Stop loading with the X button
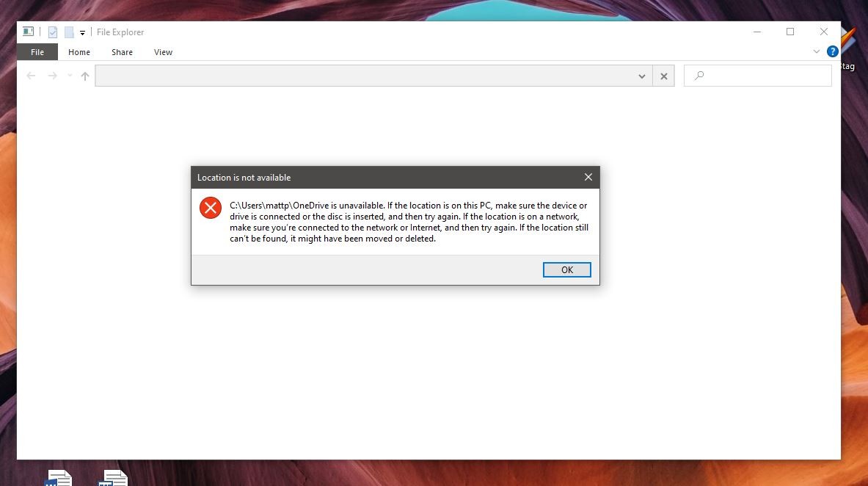Image resolution: width=868 pixels, height=486 pixels. [x=664, y=76]
